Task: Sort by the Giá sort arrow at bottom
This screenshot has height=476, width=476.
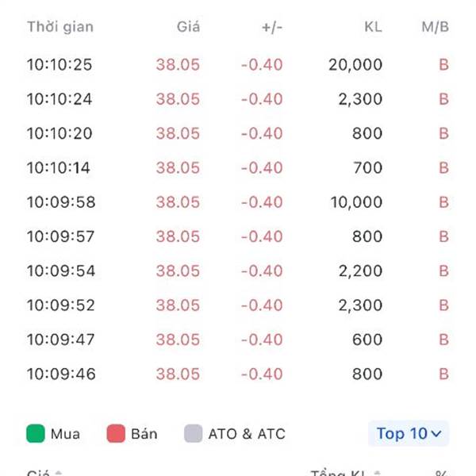Action: (x=58, y=474)
